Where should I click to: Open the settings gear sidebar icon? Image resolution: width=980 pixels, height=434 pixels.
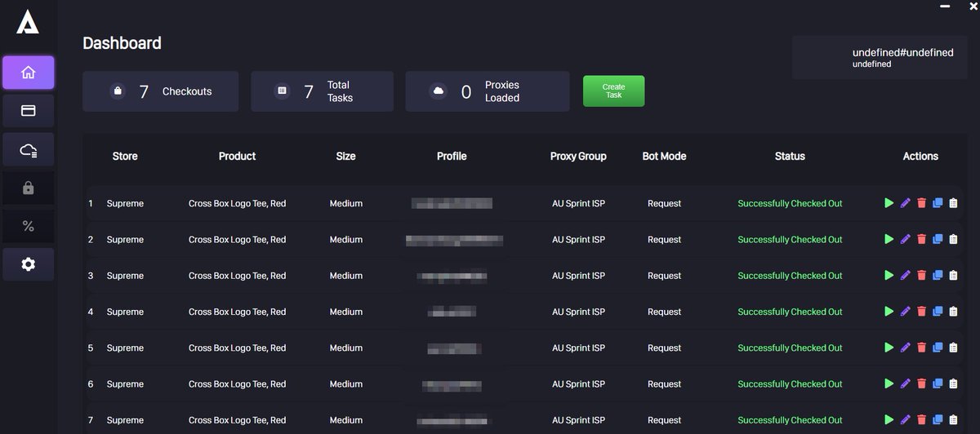click(28, 264)
